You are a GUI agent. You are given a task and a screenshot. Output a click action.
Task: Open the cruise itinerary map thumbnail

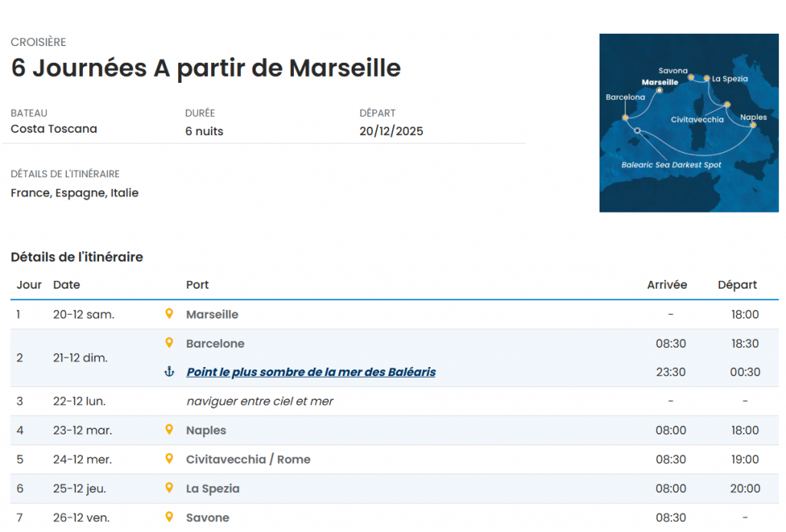pos(689,123)
